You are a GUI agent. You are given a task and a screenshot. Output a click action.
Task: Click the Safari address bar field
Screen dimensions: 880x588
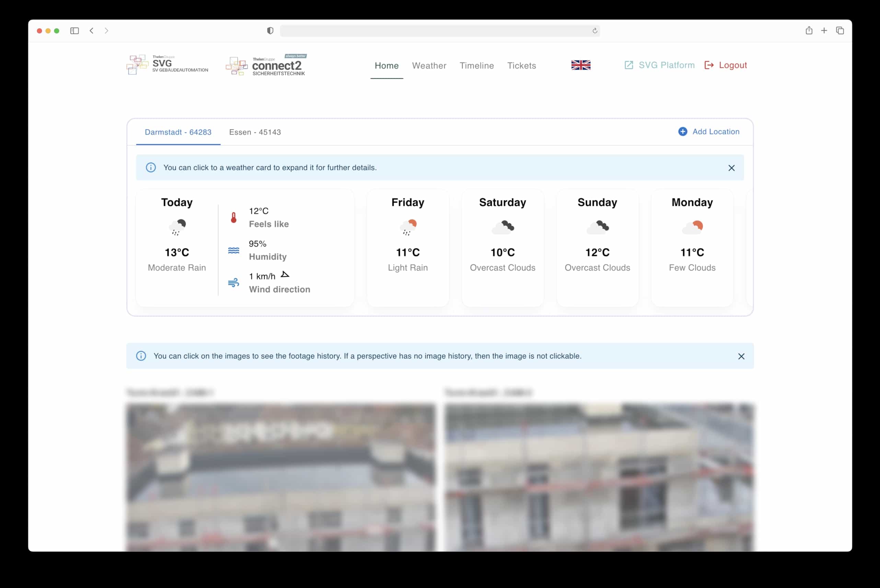click(x=440, y=31)
